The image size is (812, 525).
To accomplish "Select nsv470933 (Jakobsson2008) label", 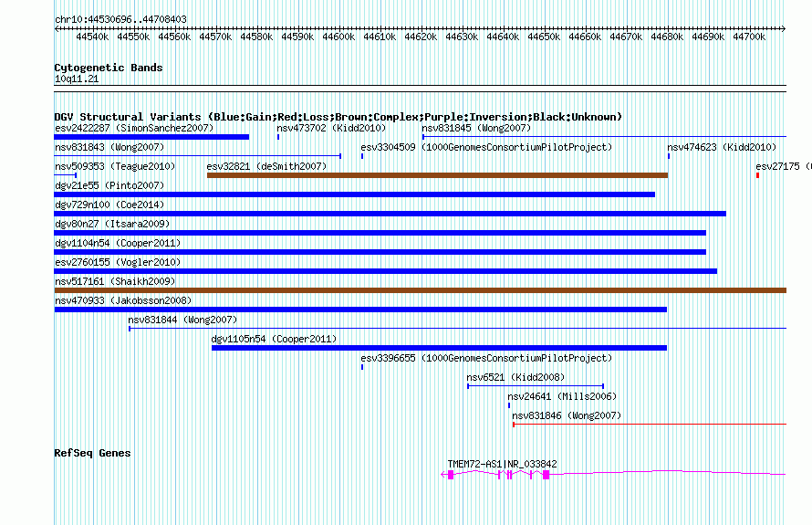I will tap(123, 300).
